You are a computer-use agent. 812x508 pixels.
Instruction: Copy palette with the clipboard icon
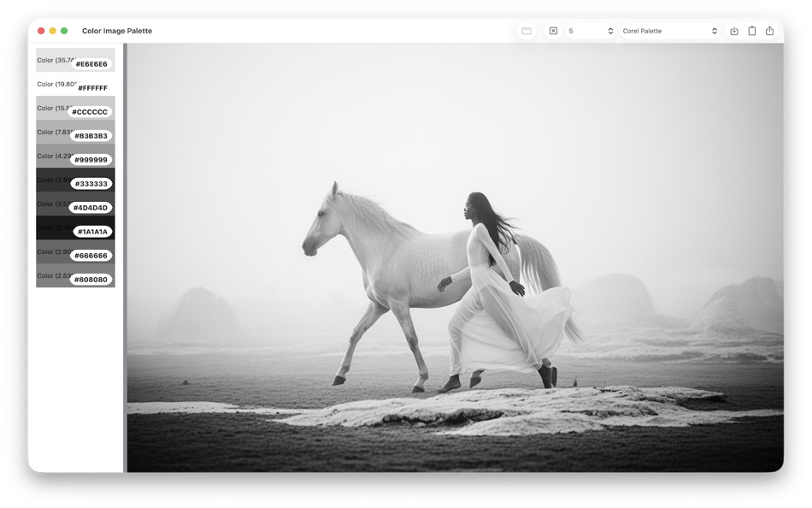coord(752,30)
